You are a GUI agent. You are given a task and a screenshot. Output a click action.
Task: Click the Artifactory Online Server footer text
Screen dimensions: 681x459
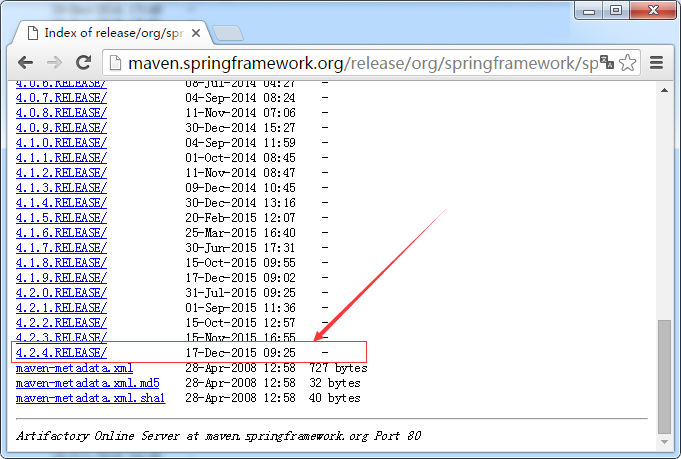218,436
